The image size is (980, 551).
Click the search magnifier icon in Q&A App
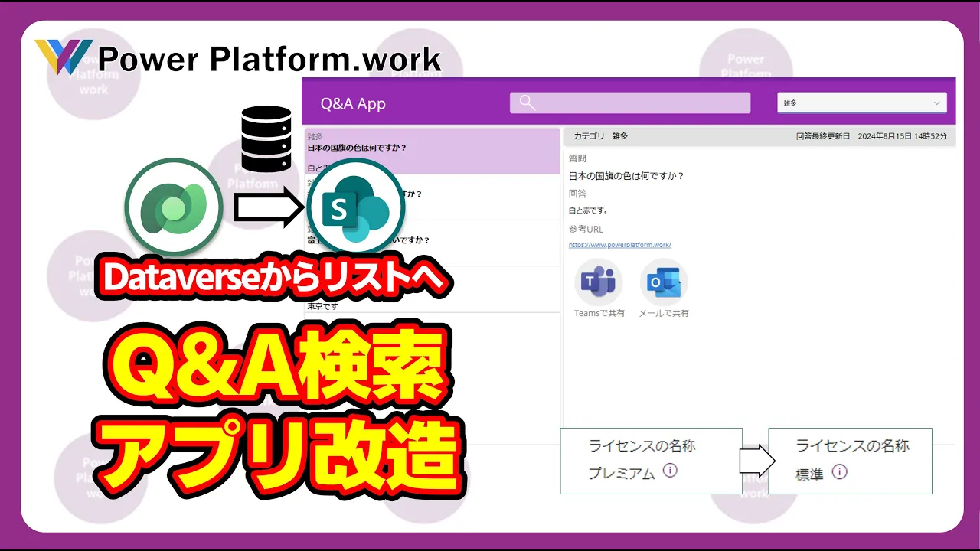click(x=527, y=103)
